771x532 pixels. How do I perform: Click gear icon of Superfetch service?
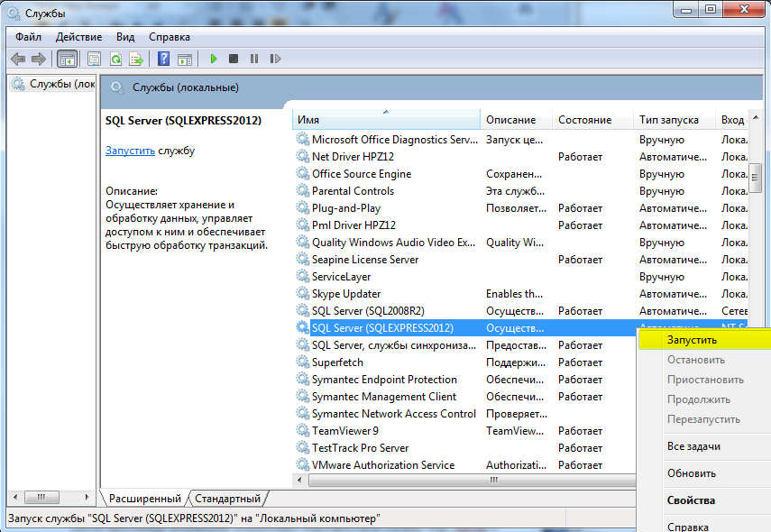(302, 362)
